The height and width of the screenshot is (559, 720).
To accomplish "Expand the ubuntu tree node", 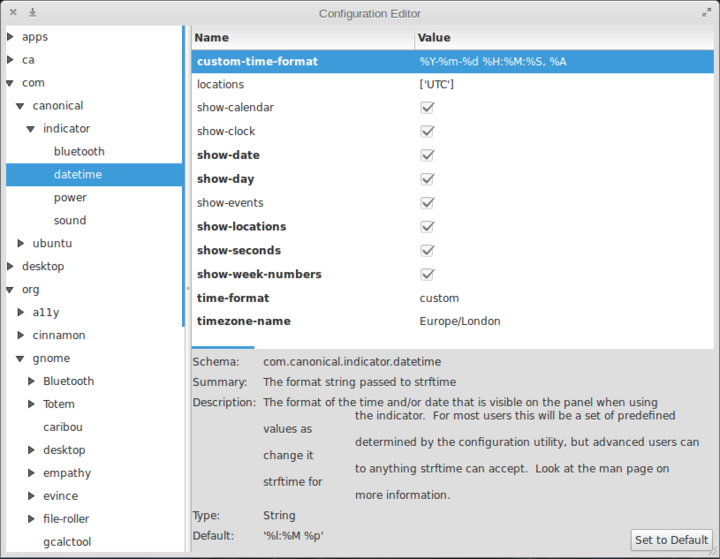I will click(21, 243).
